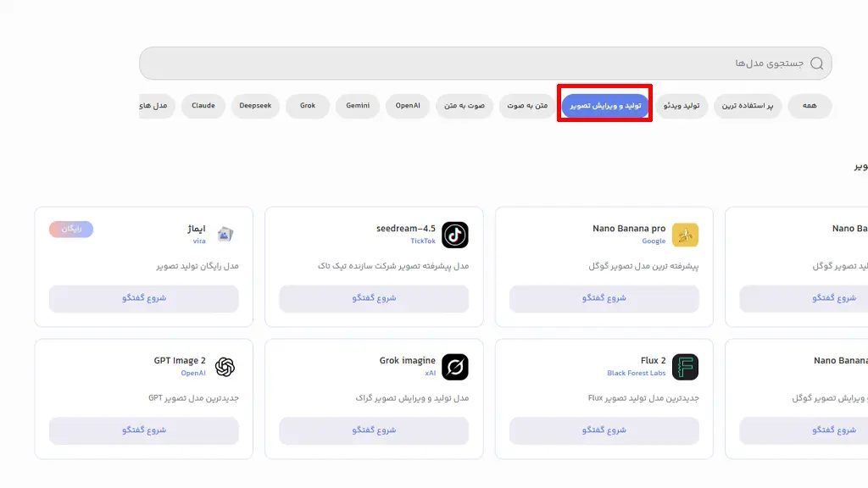
Task: Click description مدل پیشرفته تصویر شرکت سازنده تیک تاک
Action: tap(393, 266)
